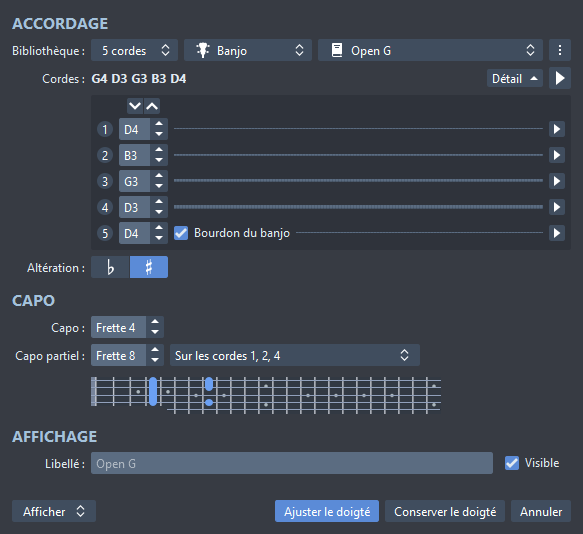Open the Open G tuning dropdown

click(x=430, y=50)
